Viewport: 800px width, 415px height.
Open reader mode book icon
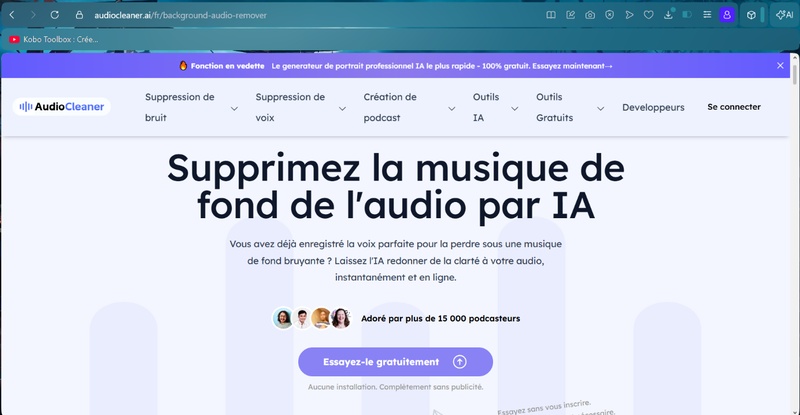click(551, 15)
